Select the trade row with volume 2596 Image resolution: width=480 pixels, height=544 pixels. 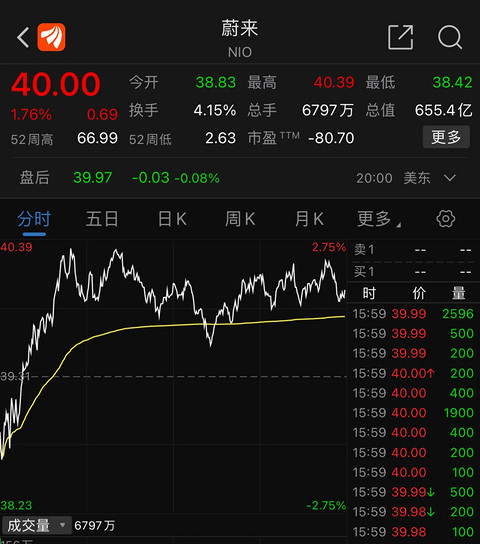(x=413, y=314)
